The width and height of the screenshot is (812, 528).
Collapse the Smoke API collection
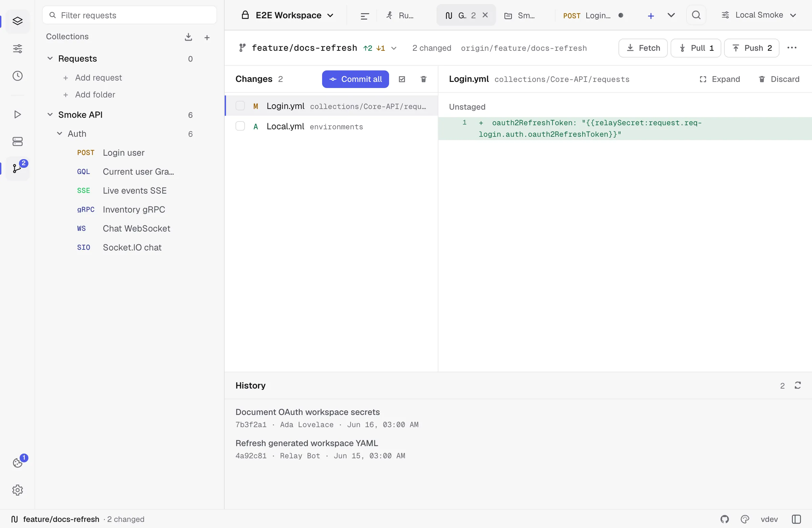(x=50, y=114)
